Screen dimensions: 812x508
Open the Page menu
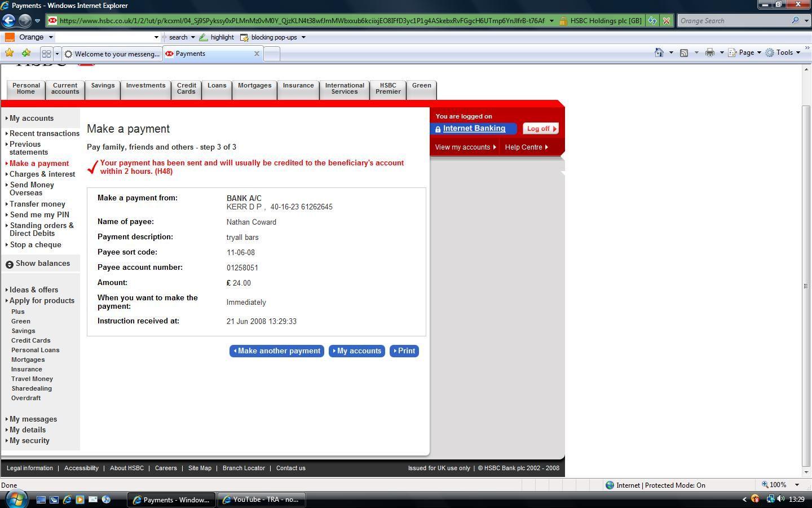pyautogui.click(x=744, y=52)
